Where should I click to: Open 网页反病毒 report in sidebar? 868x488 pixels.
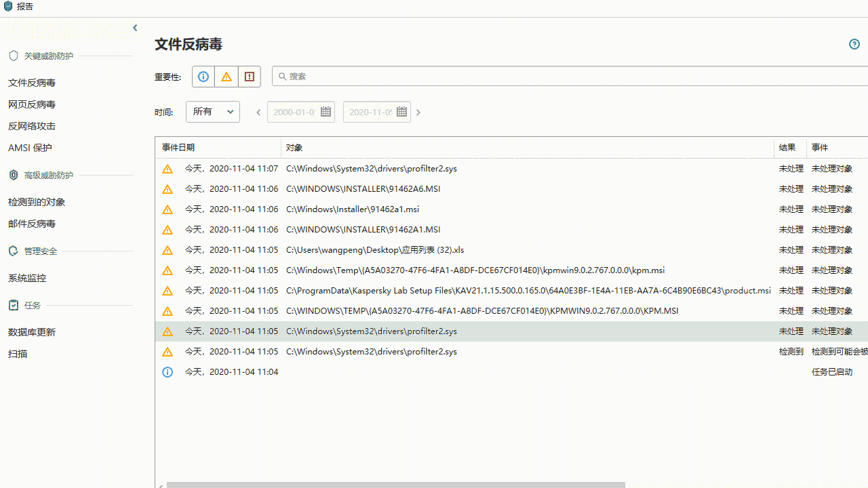click(x=32, y=104)
